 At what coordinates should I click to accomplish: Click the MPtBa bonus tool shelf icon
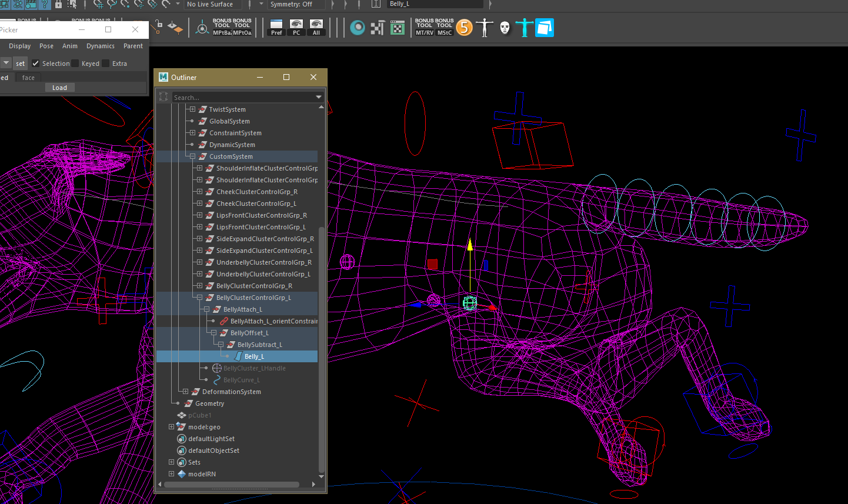[x=222, y=27]
